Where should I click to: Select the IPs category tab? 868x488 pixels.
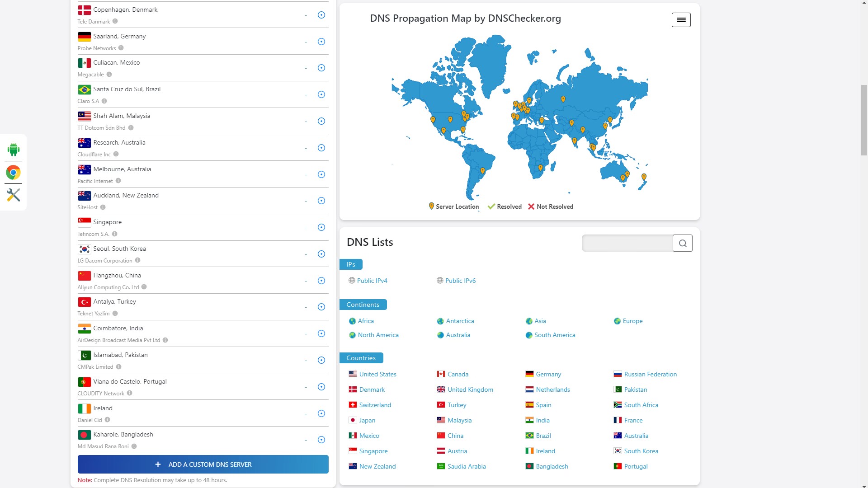[351, 264]
